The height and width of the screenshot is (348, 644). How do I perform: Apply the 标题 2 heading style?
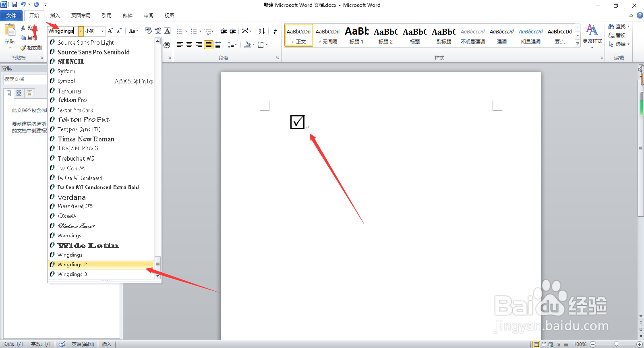point(385,35)
